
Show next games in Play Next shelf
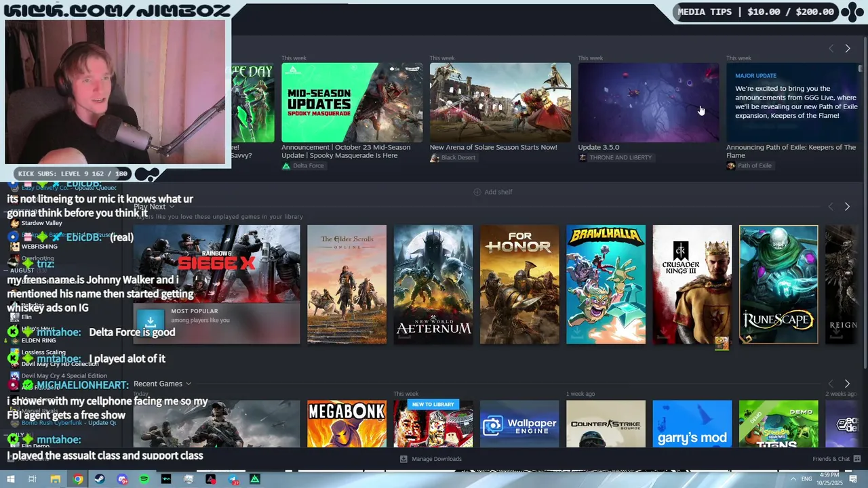pos(847,206)
